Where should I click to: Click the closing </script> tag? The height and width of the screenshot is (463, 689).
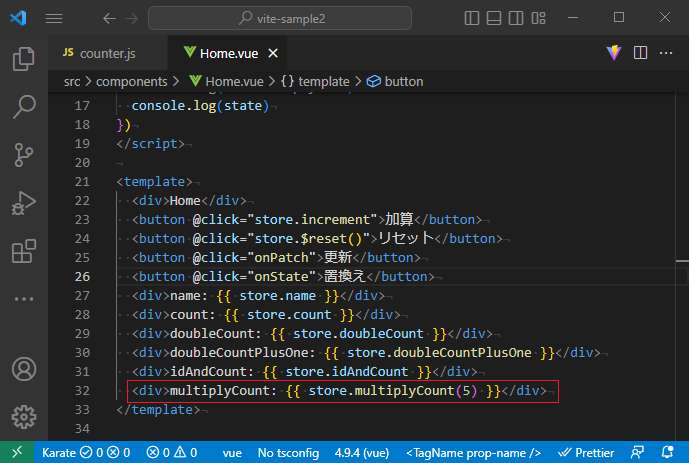coord(151,144)
